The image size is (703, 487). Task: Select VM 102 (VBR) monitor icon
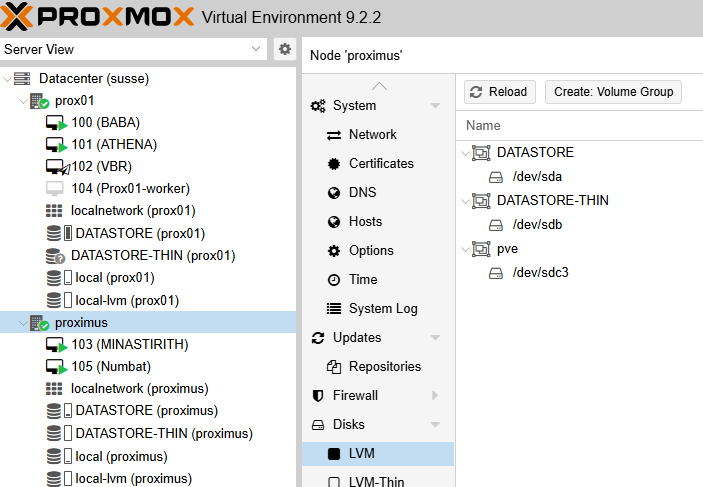point(57,167)
